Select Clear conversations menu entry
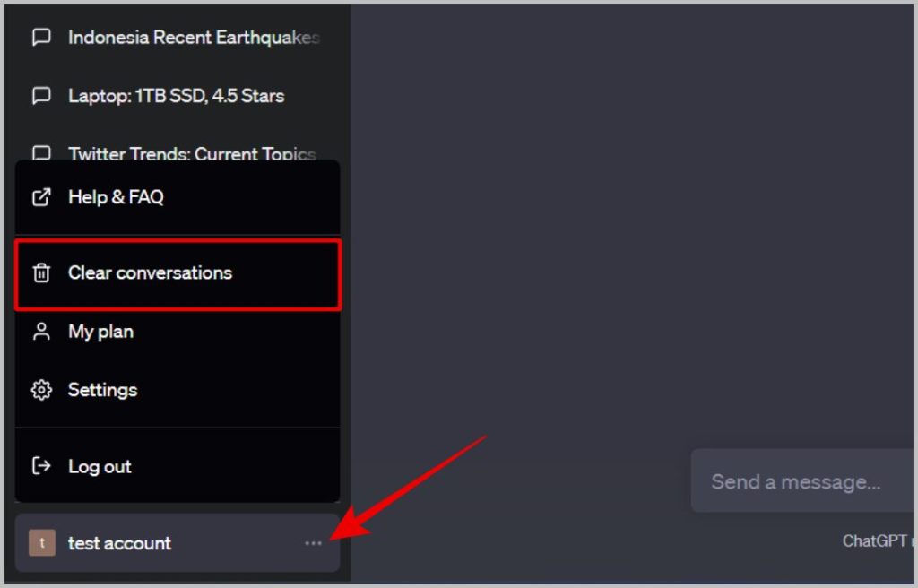 (x=178, y=274)
